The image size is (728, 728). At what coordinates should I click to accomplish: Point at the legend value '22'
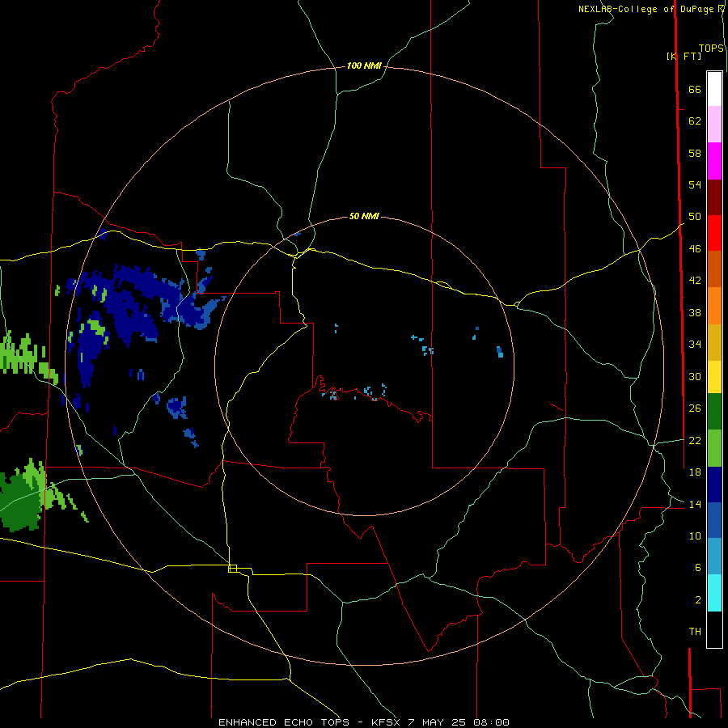(695, 440)
